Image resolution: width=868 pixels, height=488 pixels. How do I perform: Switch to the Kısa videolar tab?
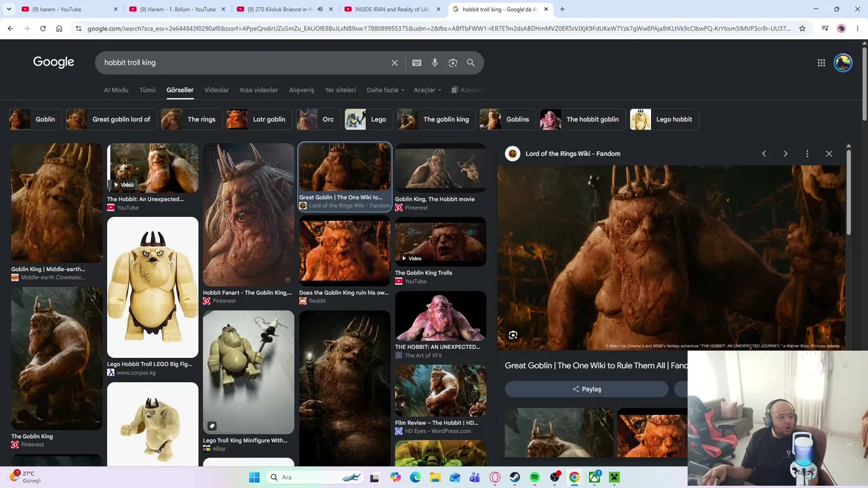(259, 90)
